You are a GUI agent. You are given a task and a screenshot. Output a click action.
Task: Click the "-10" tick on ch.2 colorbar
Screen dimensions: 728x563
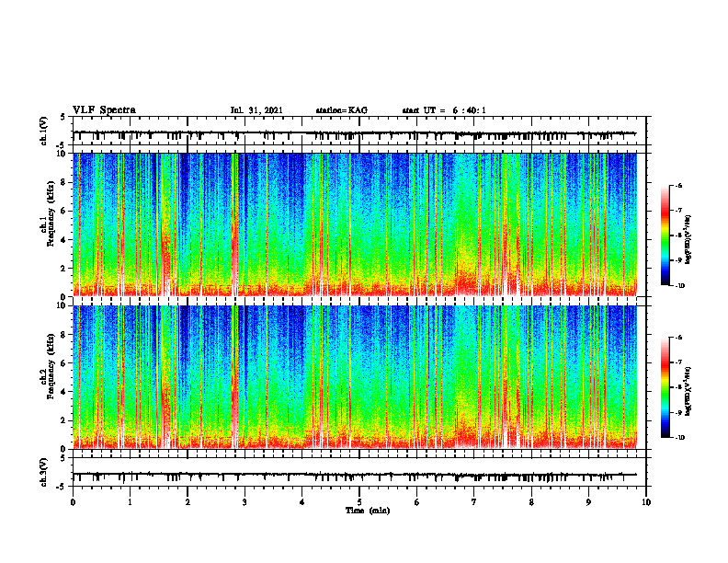click(679, 438)
